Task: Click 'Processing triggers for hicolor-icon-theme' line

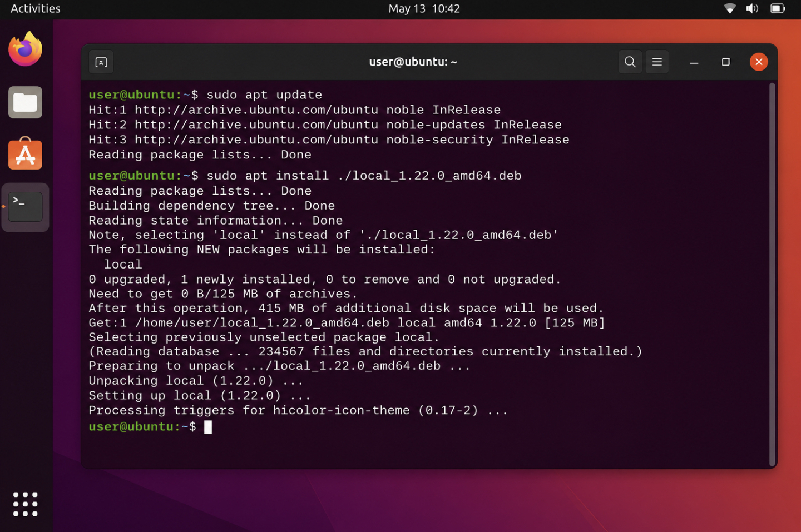Action: coord(298,410)
